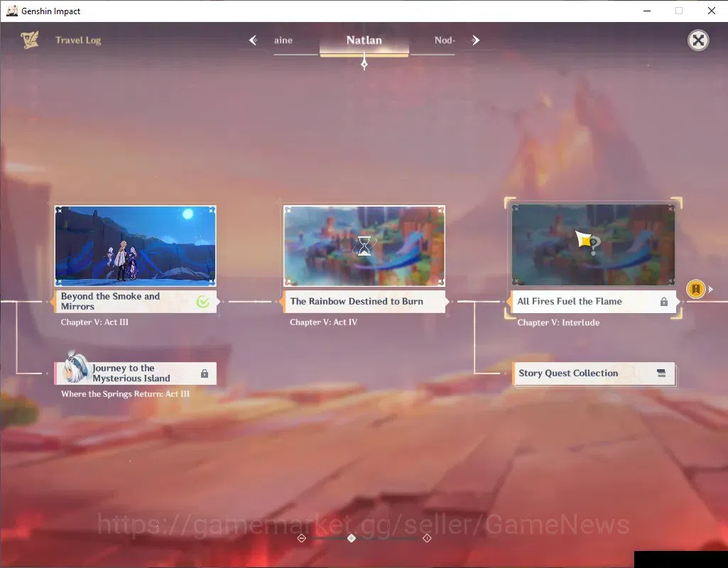Go to previous region with left arrow
This screenshot has height=568, width=728.
coord(253,40)
